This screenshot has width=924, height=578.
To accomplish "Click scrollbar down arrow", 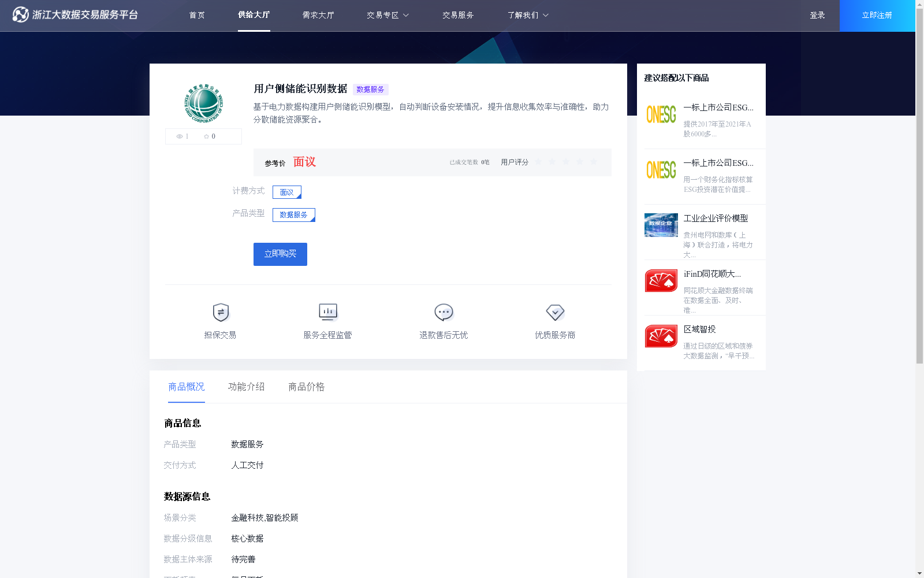I will click(919, 573).
